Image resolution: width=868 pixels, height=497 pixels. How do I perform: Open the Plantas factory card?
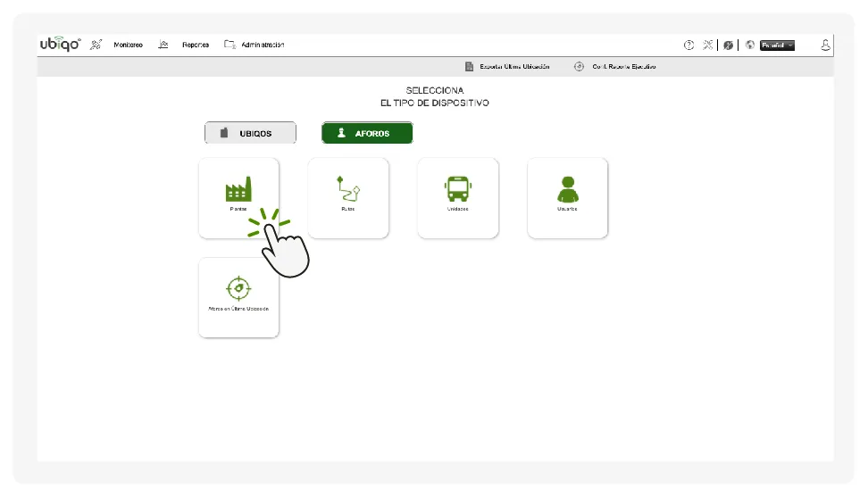point(238,198)
